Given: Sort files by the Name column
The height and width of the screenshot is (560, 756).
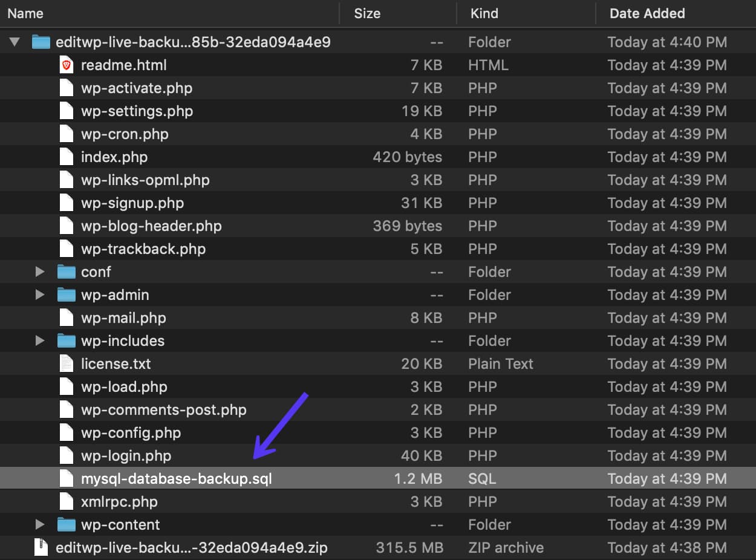Looking at the screenshot, I should pos(25,13).
